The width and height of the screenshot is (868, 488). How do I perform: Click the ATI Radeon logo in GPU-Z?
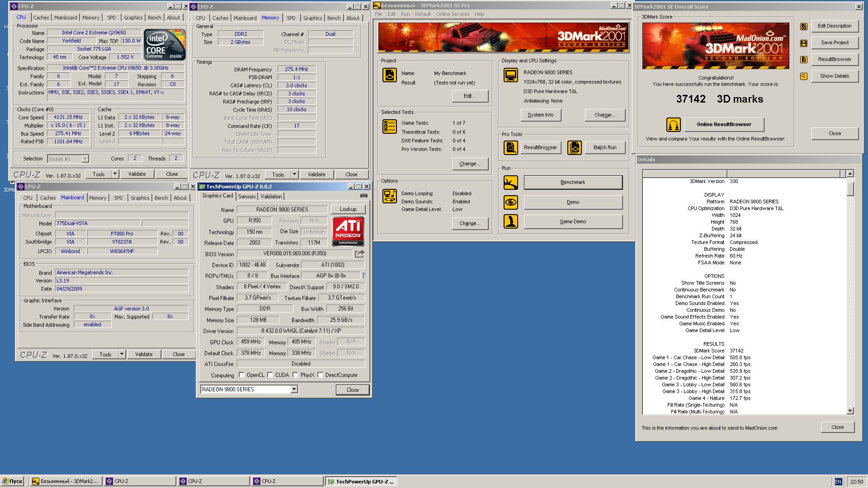pos(348,231)
